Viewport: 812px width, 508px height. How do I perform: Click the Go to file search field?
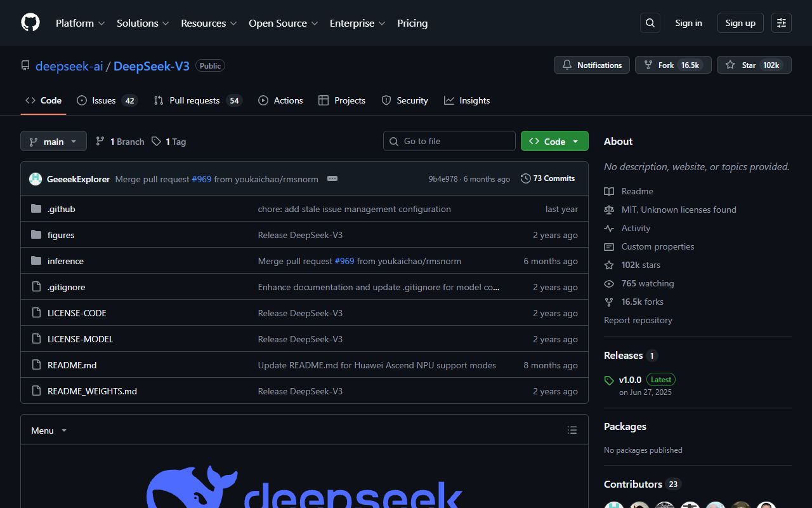[x=449, y=141]
